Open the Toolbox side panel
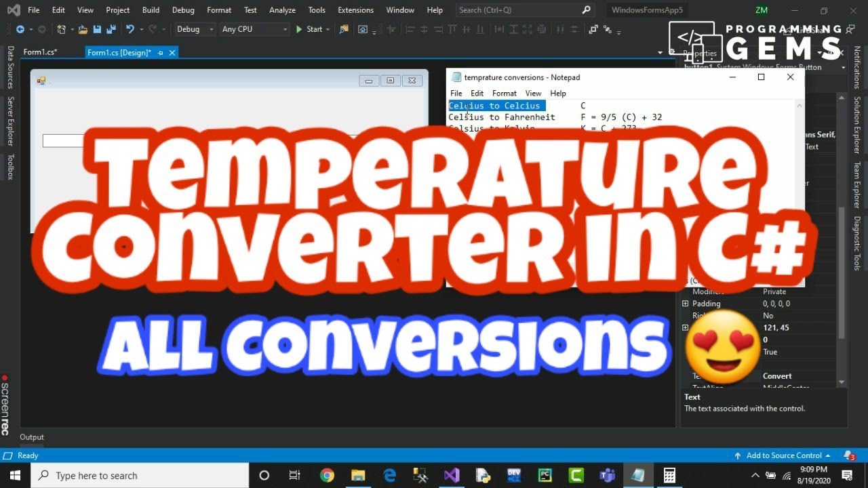 pyautogui.click(x=10, y=167)
